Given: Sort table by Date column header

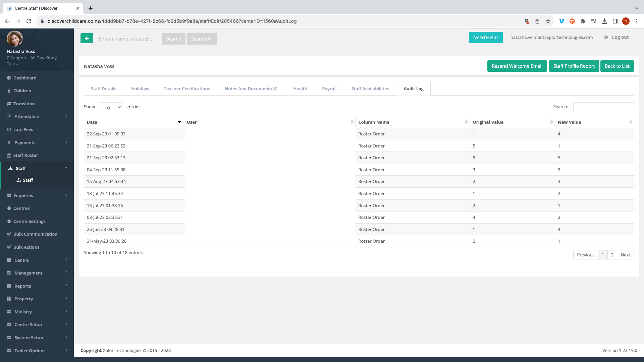Looking at the screenshot, I should [133, 122].
